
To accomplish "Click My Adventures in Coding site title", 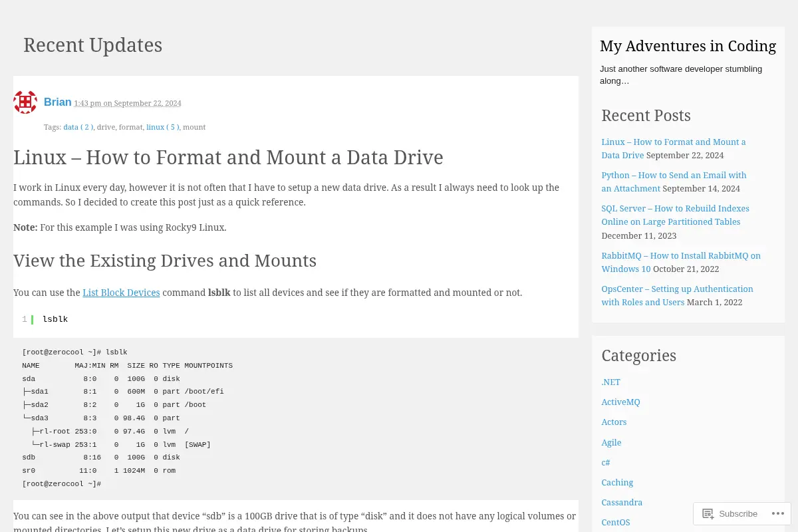I will tap(688, 46).
